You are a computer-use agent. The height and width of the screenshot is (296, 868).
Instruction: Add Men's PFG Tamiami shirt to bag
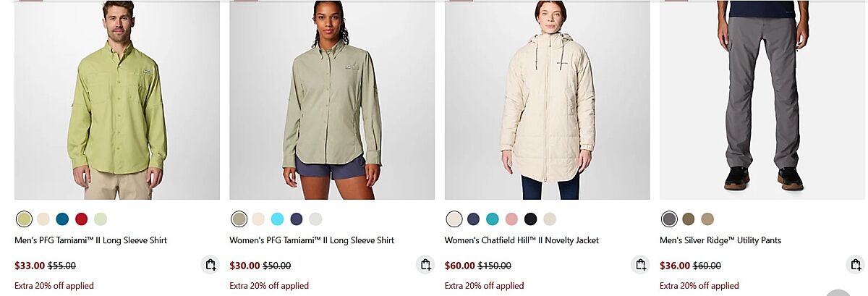point(210,265)
